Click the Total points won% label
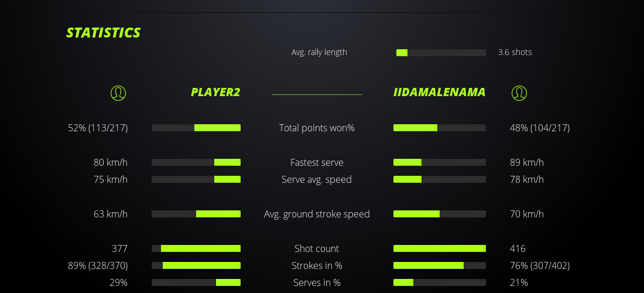644x293 pixels. click(x=317, y=128)
